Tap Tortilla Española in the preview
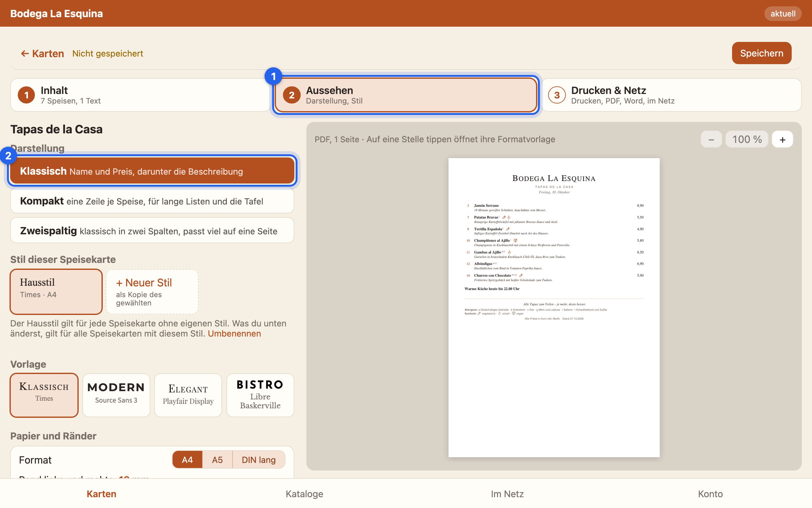 (x=488, y=229)
